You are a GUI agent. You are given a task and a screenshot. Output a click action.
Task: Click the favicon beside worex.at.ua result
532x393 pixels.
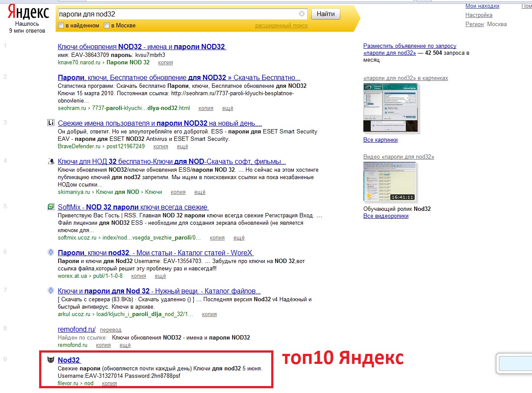51,252
